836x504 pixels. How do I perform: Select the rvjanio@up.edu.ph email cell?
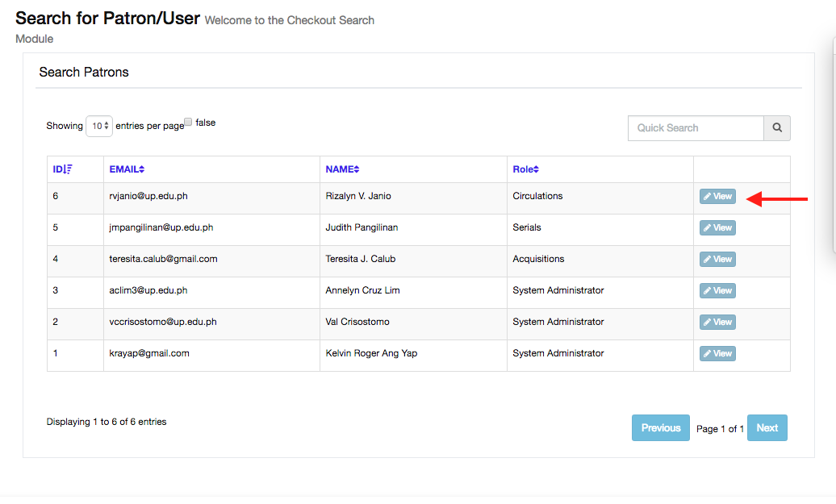tap(148, 196)
